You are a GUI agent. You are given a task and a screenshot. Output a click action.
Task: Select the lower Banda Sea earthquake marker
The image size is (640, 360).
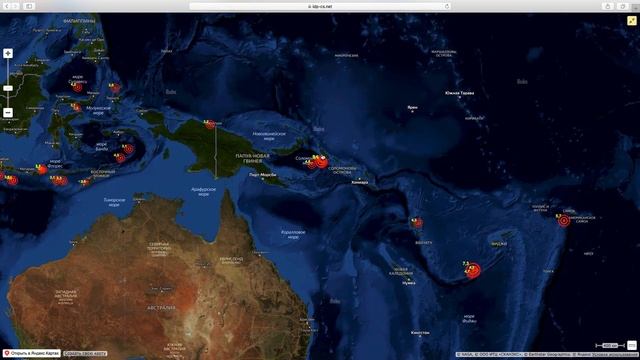click(x=120, y=158)
